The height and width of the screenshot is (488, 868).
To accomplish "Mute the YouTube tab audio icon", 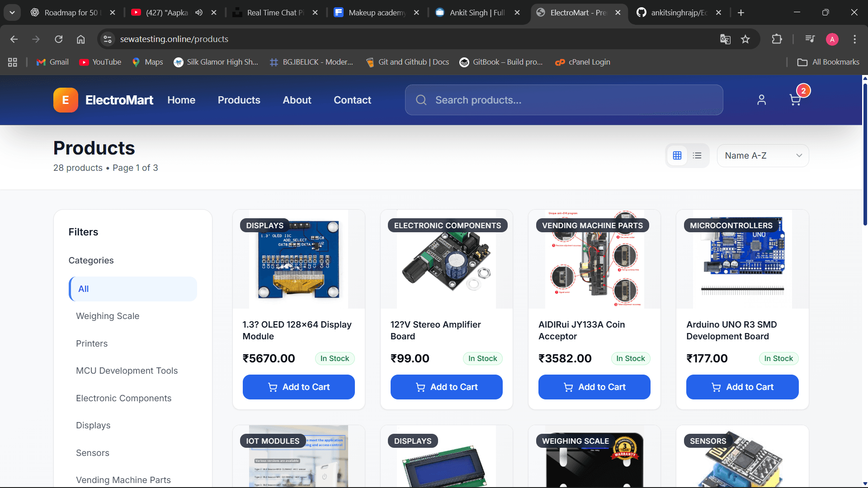I will pos(199,13).
